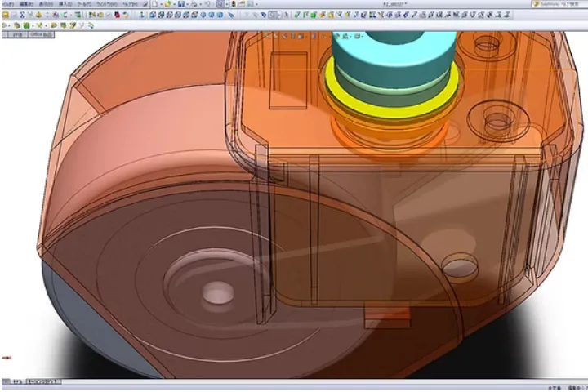
Task: Switch to the 評価 (Evaluate) tab
Action: coord(14,34)
